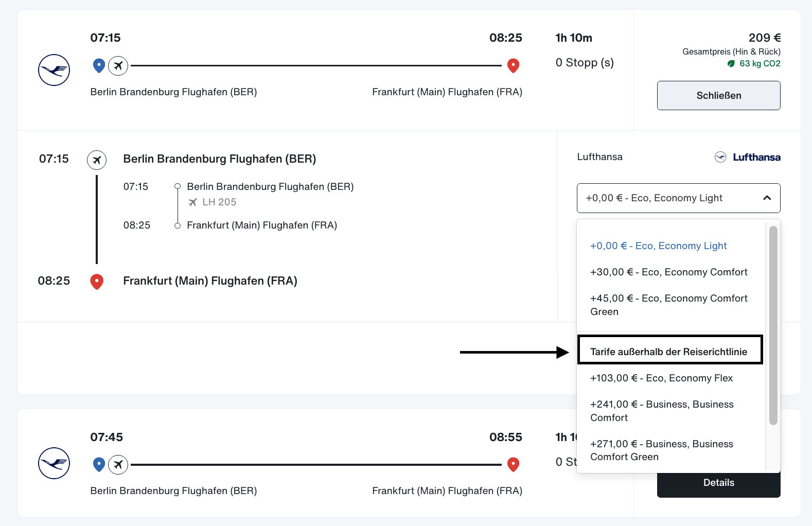The width and height of the screenshot is (812, 526).
Task: Click airplane circle icon on 07:15 flight route
Action: click(118, 66)
